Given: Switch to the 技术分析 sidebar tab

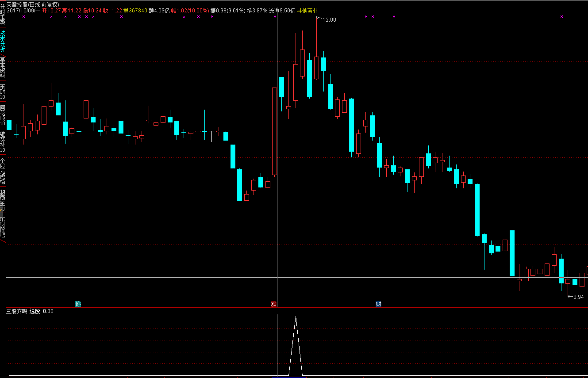Looking at the screenshot, I should coord(3,42).
